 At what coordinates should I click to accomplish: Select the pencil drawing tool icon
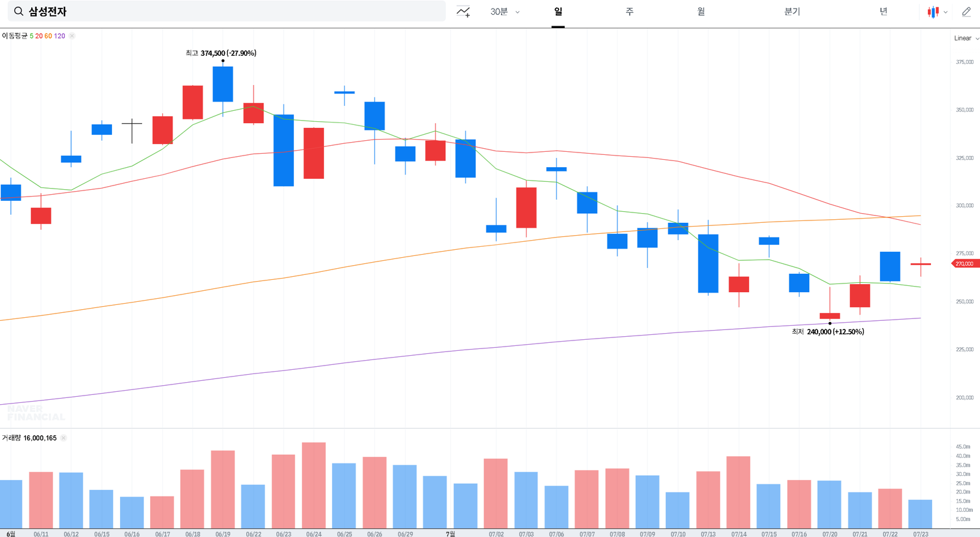pos(967,12)
